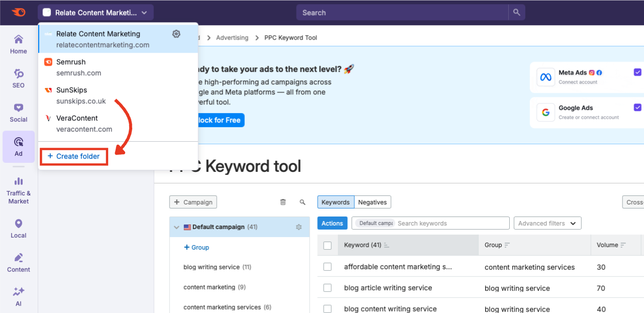This screenshot has width=644, height=313.
Task: Open the Local section
Action: (18, 228)
